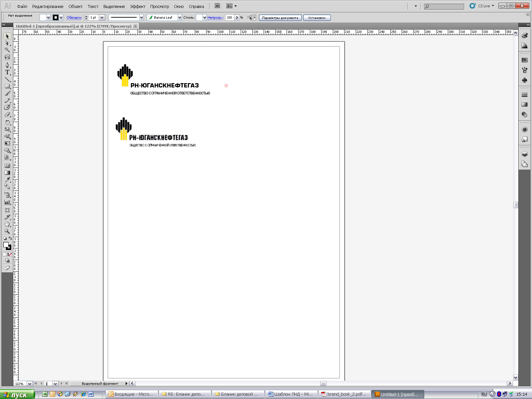The width and height of the screenshot is (532, 399).
Task: Expand the stroke weight dropdown
Action: click(x=102, y=18)
